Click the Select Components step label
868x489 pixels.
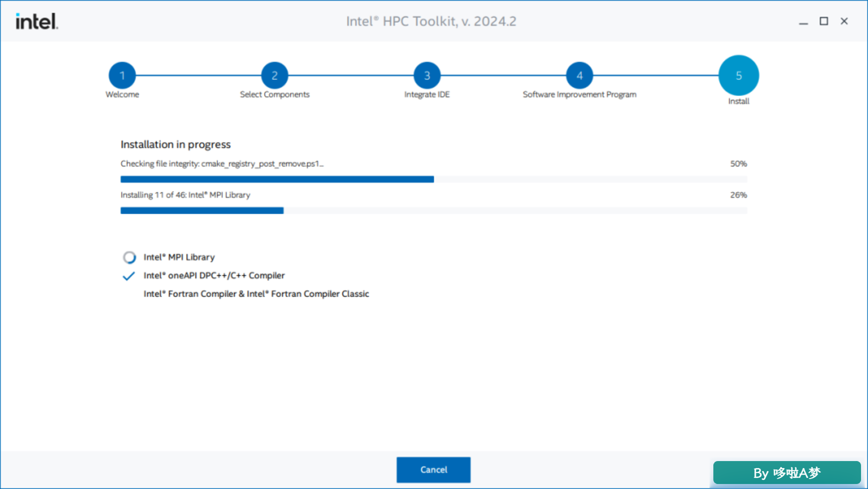click(275, 94)
